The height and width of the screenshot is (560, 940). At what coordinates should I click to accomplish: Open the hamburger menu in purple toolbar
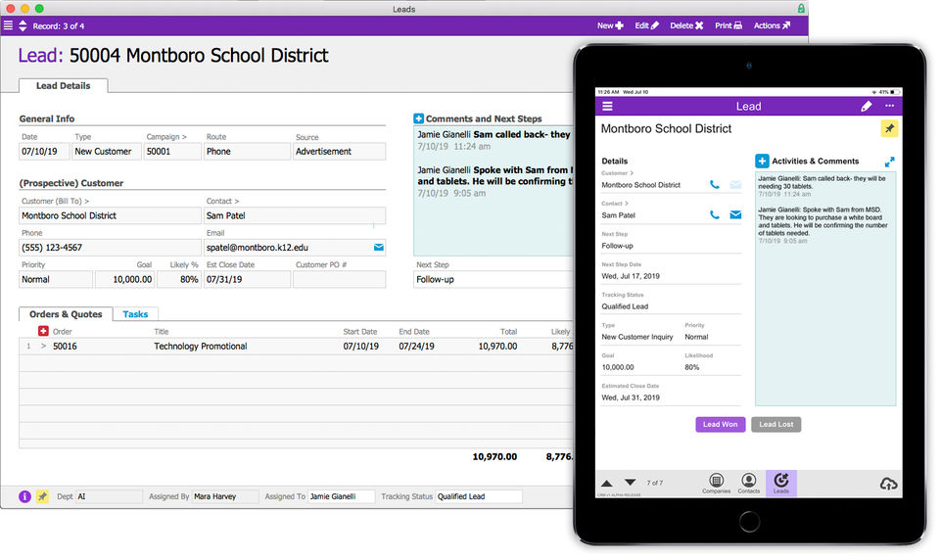[x=8, y=25]
